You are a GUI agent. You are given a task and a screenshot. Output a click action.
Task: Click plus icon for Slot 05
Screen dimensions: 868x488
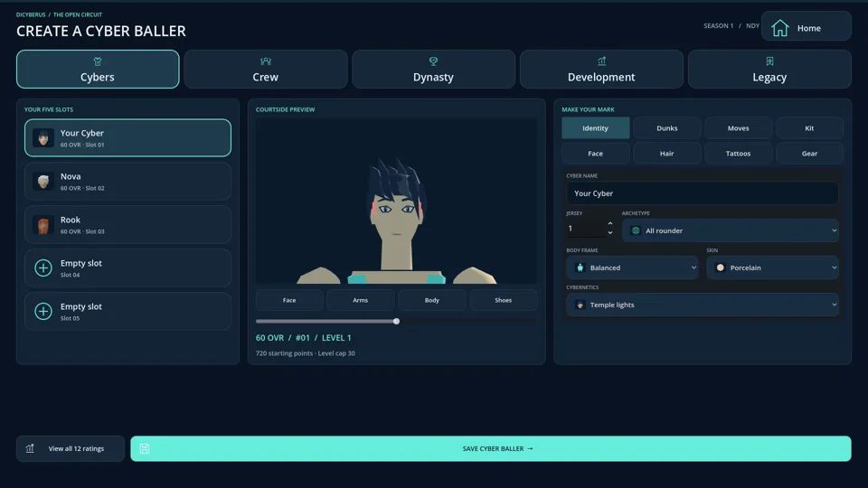[43, 311]
